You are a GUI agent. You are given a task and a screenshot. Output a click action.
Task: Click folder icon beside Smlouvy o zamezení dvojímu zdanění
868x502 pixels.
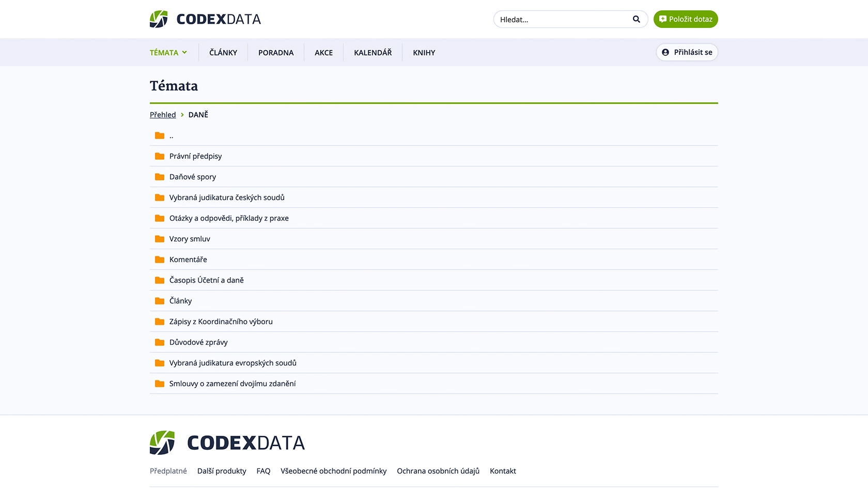[160, 384]
